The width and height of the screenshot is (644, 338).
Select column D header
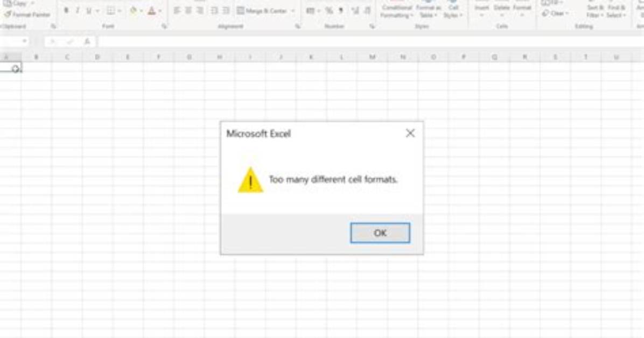pyautogui.click(x=97, y=57)
